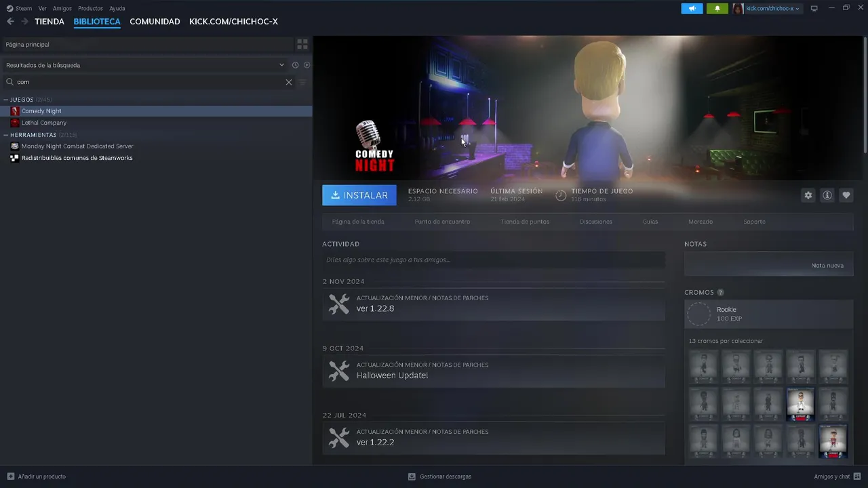The width and height of the screenshot is (868, 488).
Task: Open the announcements megaphone button
Action: pyautogui.click(x=692, y=8)
